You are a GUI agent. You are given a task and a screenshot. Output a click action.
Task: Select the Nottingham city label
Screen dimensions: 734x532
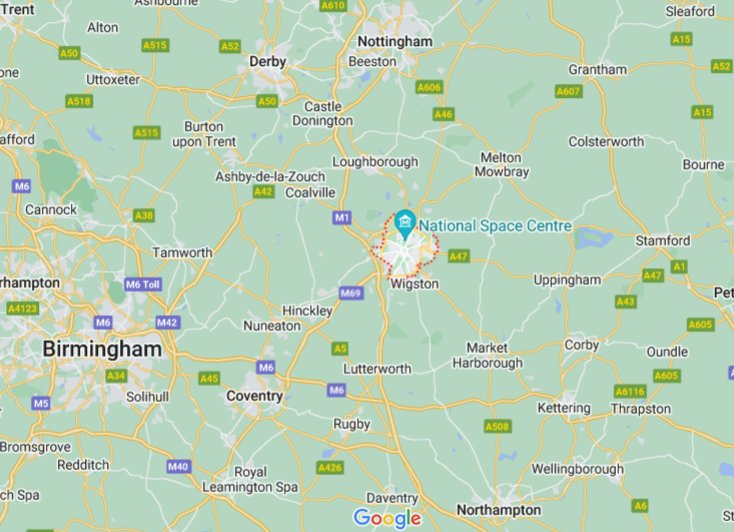pos(395,42)
